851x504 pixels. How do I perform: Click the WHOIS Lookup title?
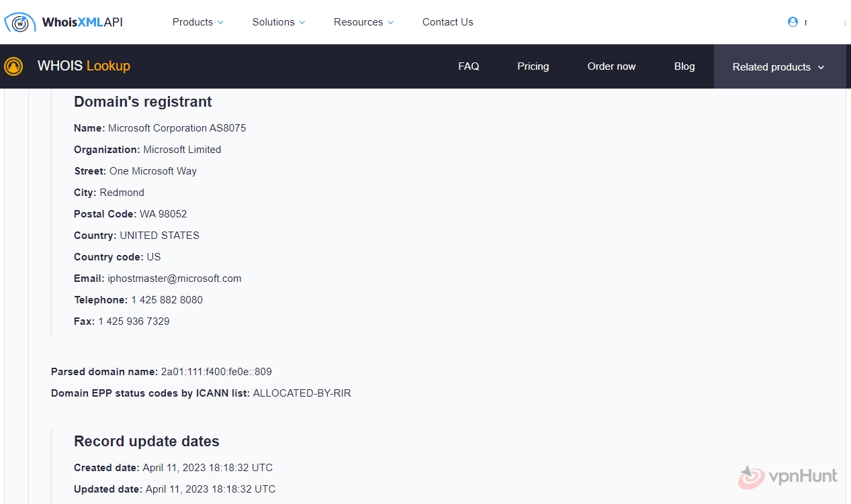[x=84, y=66]
